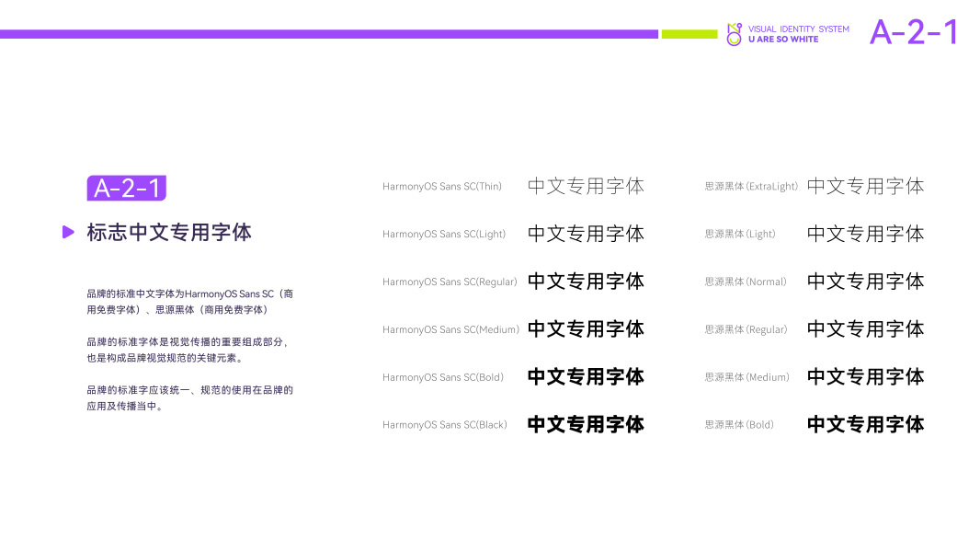
Task: Click the 思源黑体(Medium) label
Action: point(746,377)
